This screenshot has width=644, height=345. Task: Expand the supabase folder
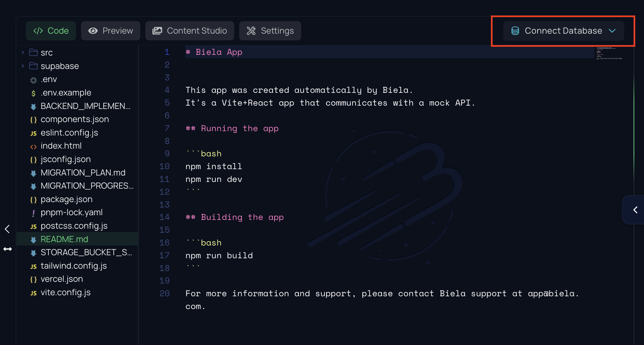point(23,66)
